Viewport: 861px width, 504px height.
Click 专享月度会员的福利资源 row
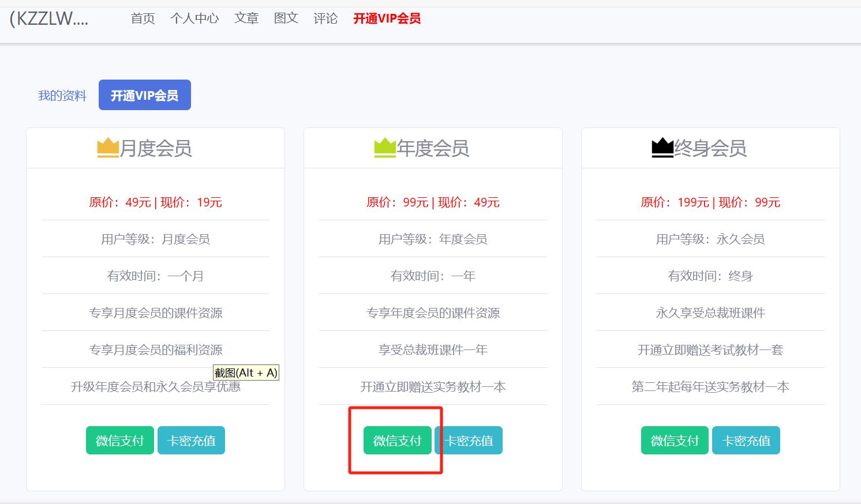point(155,349)
